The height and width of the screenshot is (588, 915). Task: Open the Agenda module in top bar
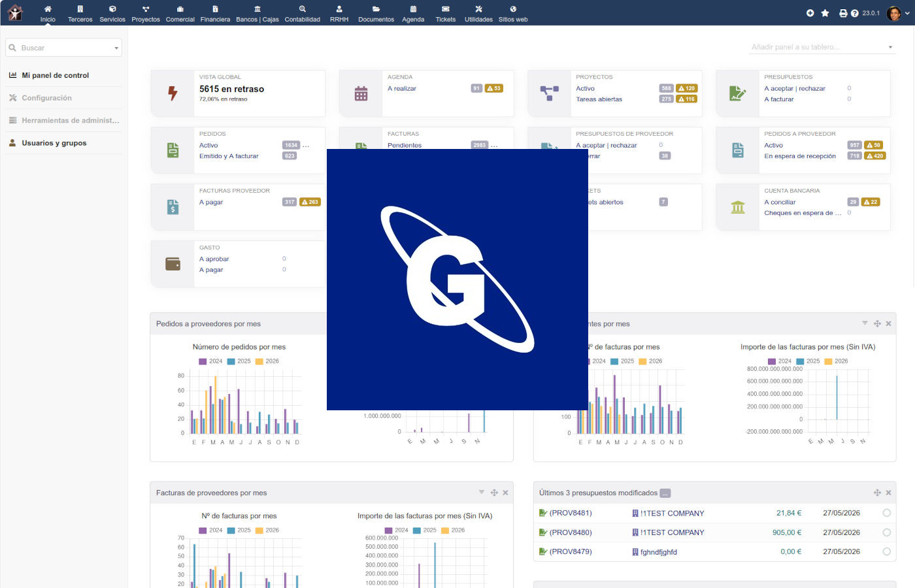pyautogui.click(x=413, y=13)
